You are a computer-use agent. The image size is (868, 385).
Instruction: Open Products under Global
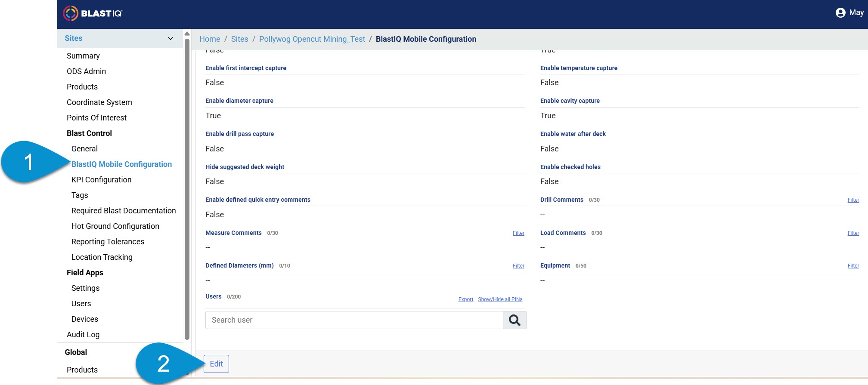coord(82,370)
